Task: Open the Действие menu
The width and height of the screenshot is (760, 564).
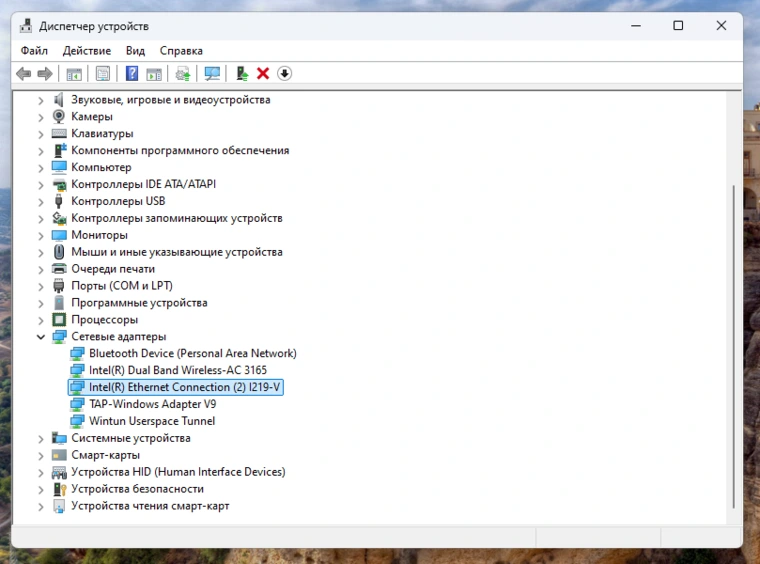Action: [87, 50]
